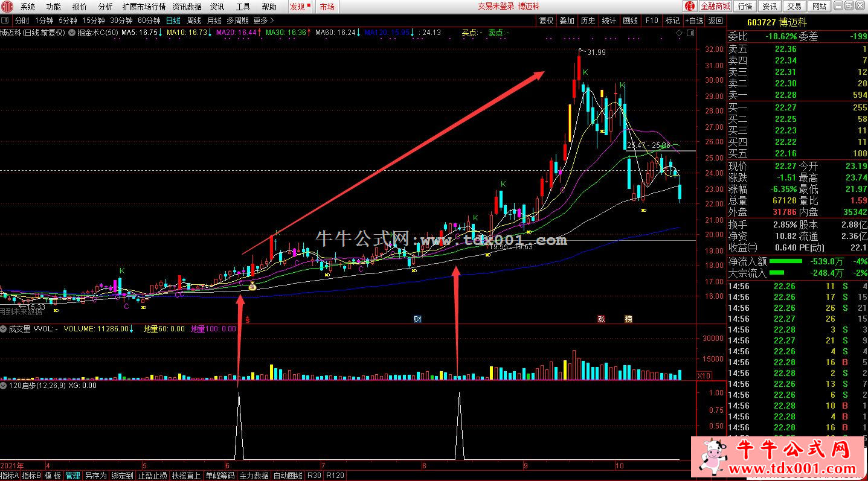
Task: Open the F10 company info
Action: [652, 21]
